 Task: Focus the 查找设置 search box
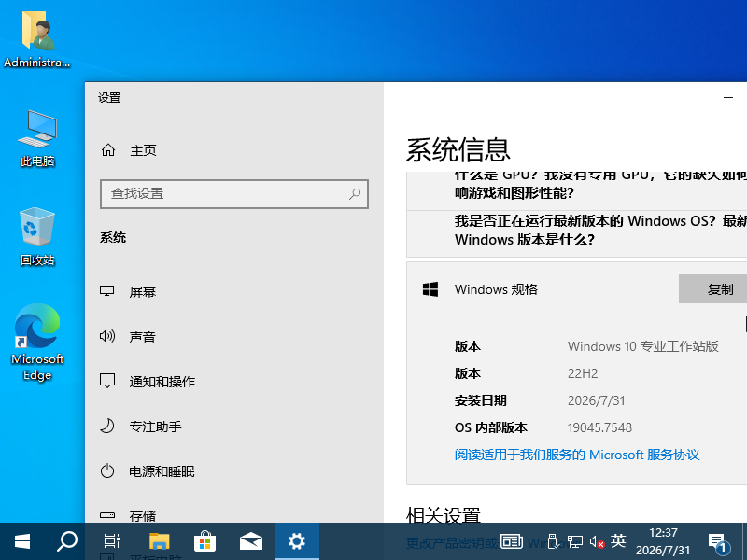234,194
